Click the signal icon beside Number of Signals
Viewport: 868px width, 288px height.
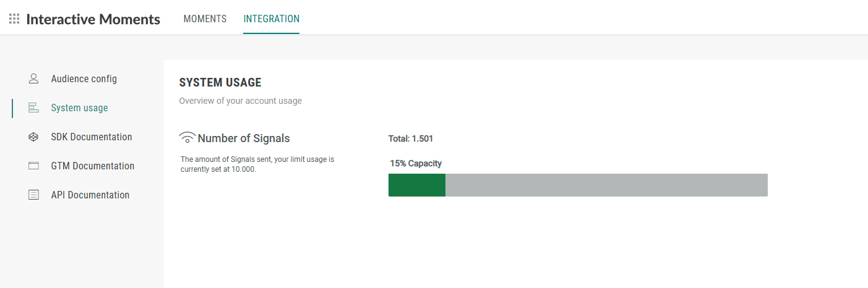click(187, 138)
